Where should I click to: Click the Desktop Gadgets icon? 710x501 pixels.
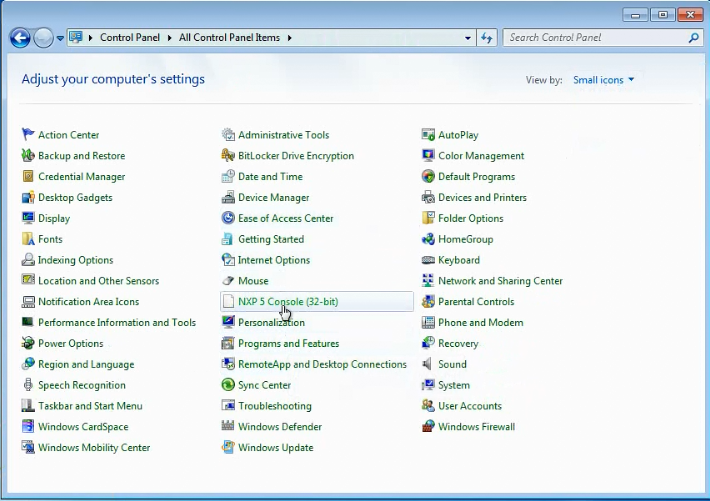click(x=28, y=197)
